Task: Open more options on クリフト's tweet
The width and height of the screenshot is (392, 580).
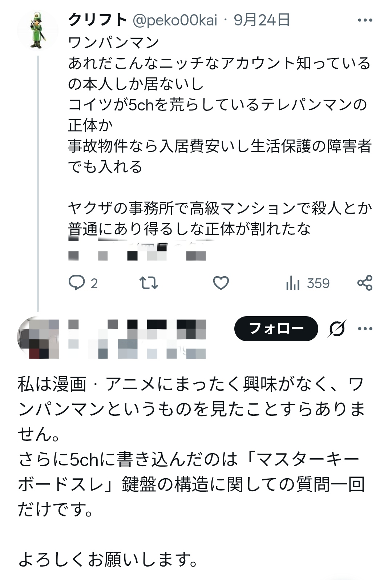Action: pos(365,20)
